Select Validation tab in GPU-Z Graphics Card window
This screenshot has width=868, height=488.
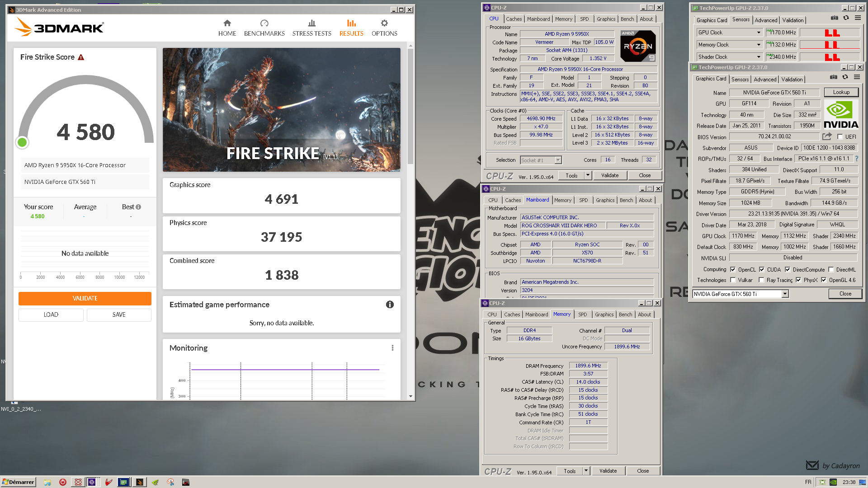tap(792, 80)
